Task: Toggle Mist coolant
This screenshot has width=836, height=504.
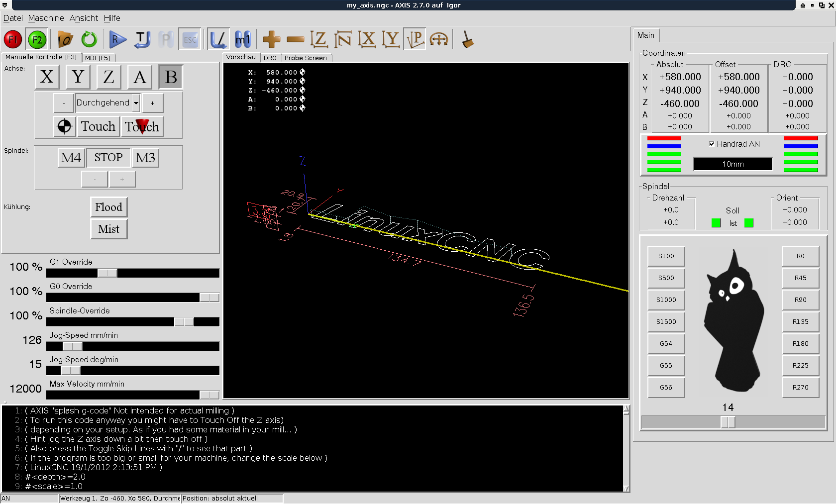Action: point(109,229)
